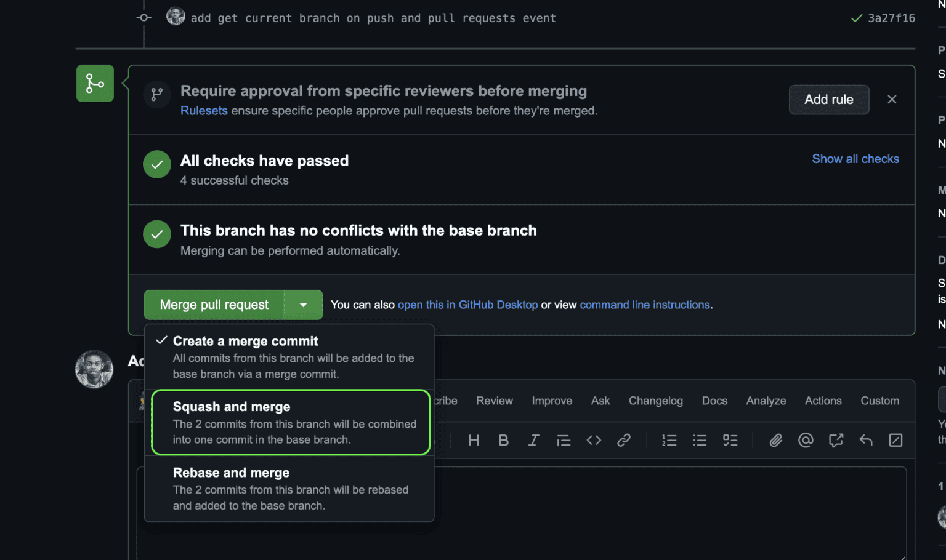Select the Heading formatting icon
Viewport: 946px width, 560px height.
pos(473,440)
